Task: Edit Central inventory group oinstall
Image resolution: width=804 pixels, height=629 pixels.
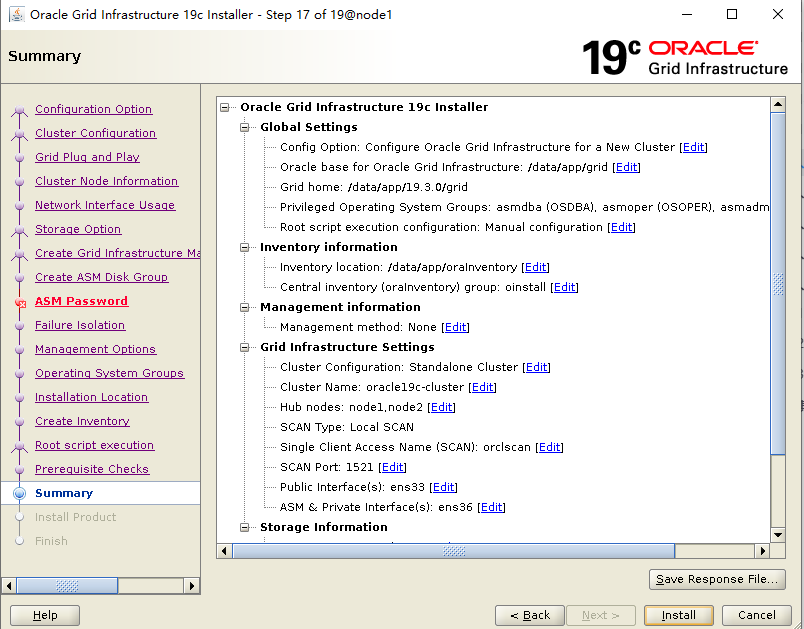Action: [564, 287]
